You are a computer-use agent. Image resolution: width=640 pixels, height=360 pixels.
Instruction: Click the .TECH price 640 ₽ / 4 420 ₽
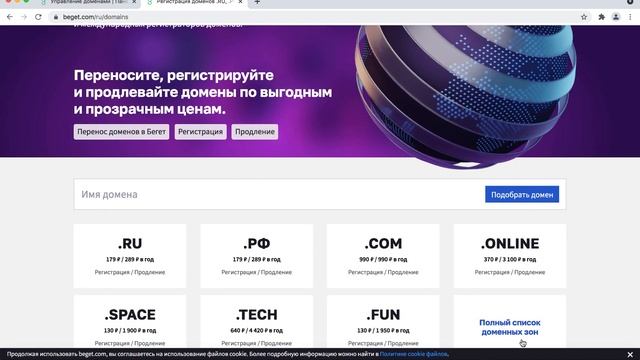coord(257,330)
